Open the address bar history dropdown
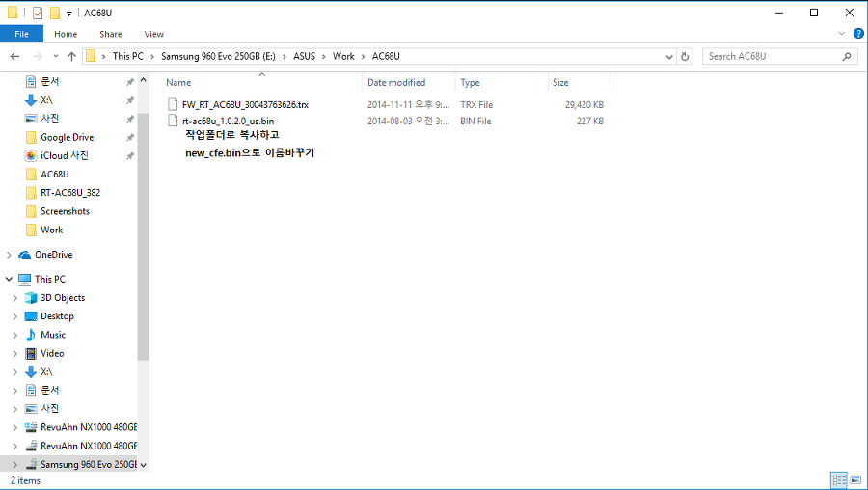868x490 pixels. [x=669, y=57]
